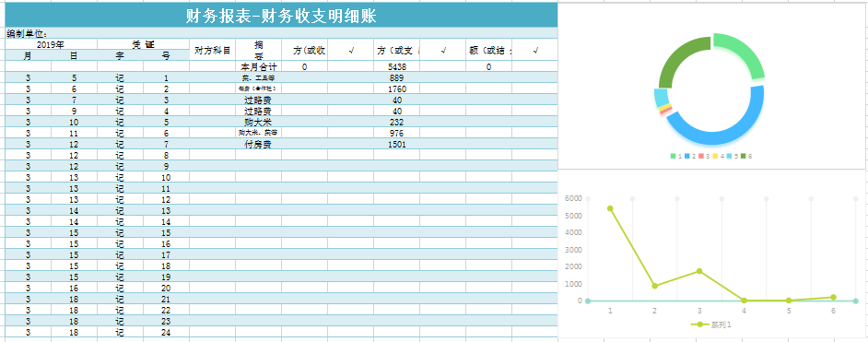Viewport: 868px width, 342px height.
Task: Select voucher number 10 cell
Action: point(166,177)
